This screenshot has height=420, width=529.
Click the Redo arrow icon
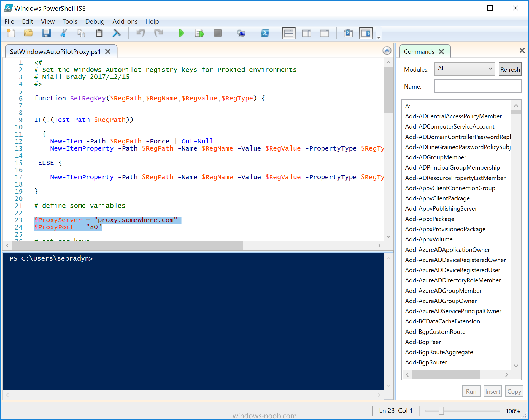pyautogui.click(x=158, y=33)
